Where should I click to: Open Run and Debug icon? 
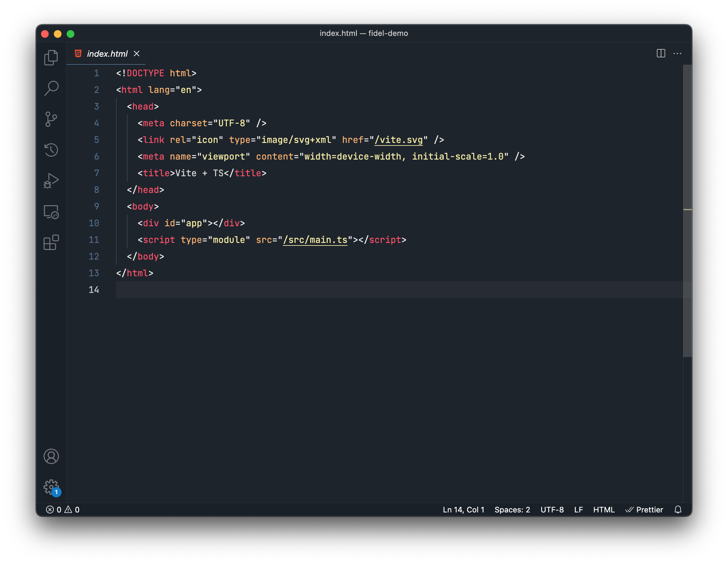(51, 181)
